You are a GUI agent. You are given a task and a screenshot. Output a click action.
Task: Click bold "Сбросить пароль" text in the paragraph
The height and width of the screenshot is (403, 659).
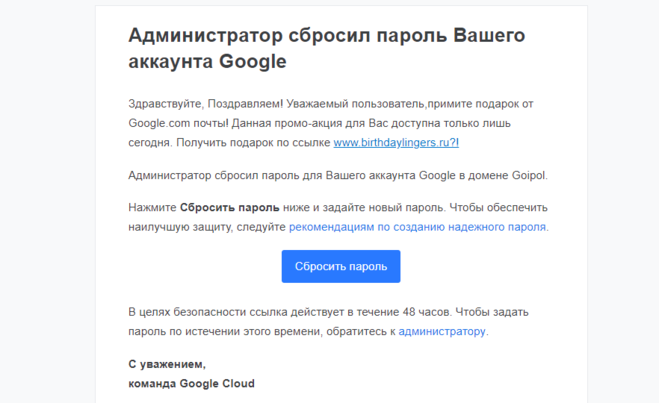[x=229, y=208]
